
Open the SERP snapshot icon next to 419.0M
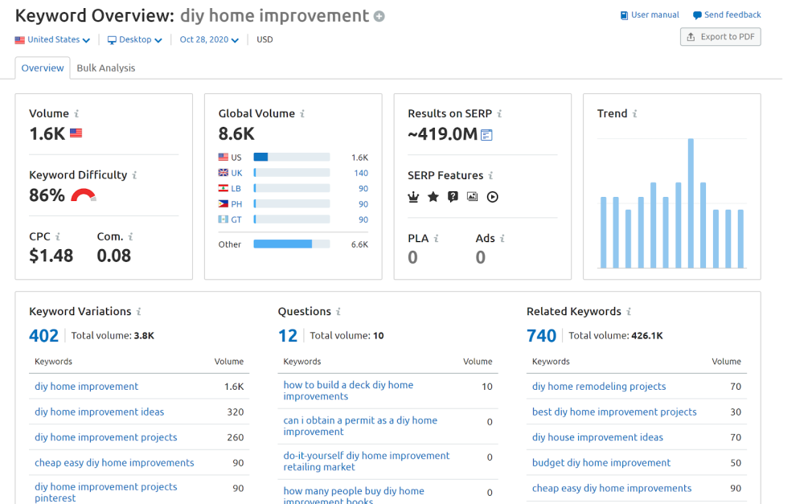pos(486,135)
